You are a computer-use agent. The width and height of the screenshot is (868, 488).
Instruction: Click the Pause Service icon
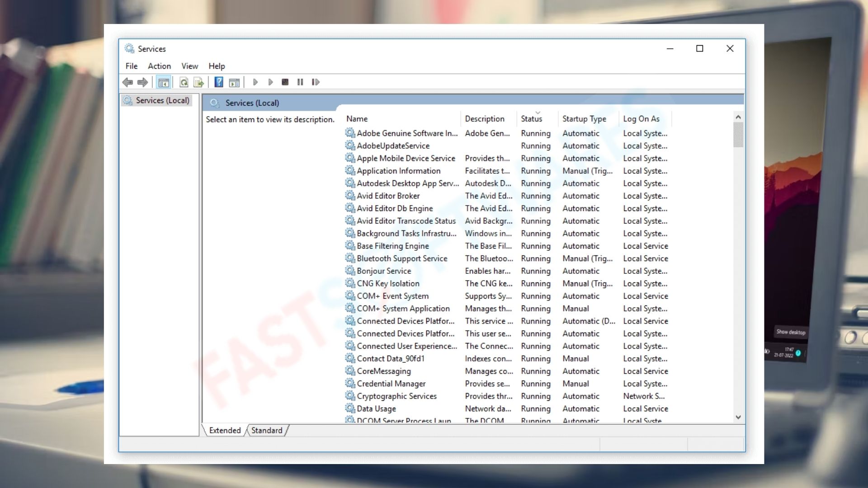(x=300, y=82)
